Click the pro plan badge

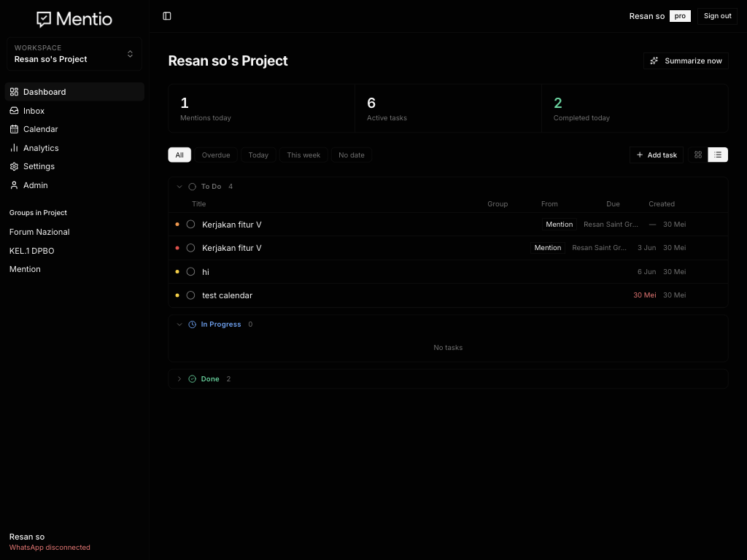pos(680,16)
